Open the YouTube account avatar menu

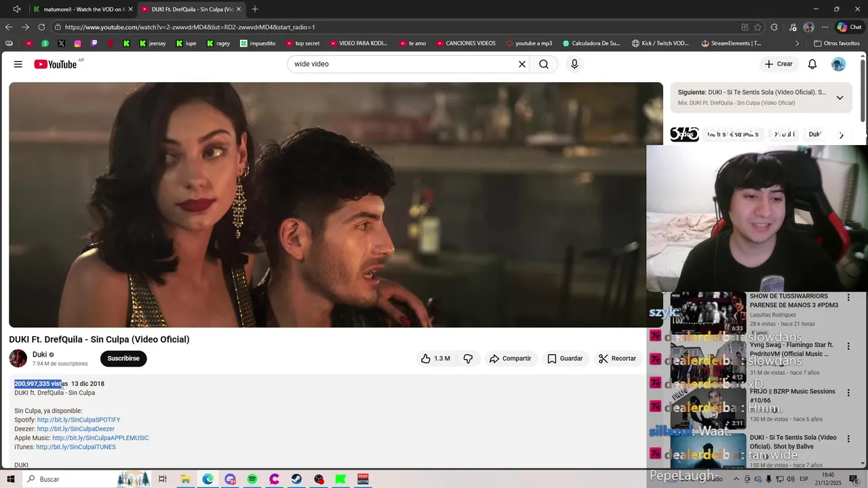click(839, 64)
